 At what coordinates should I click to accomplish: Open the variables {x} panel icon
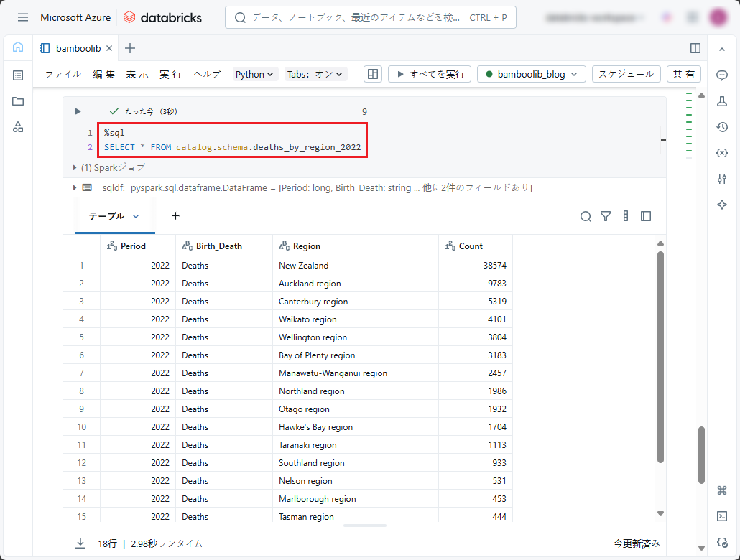point(722,153)
